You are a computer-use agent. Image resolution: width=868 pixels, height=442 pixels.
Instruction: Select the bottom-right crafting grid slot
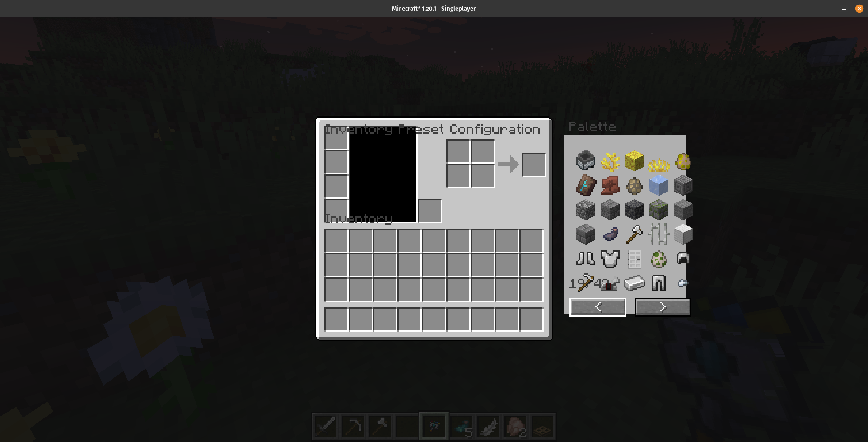tap(483, 176)
